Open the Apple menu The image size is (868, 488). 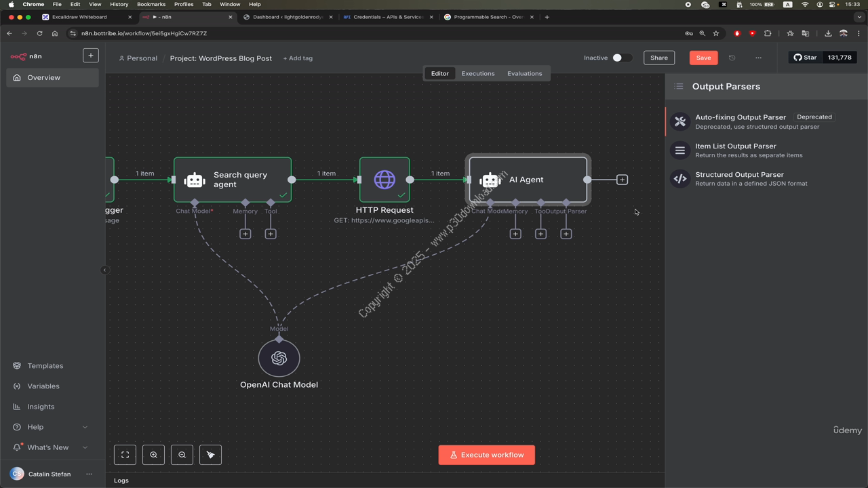(x=11, y=4)
